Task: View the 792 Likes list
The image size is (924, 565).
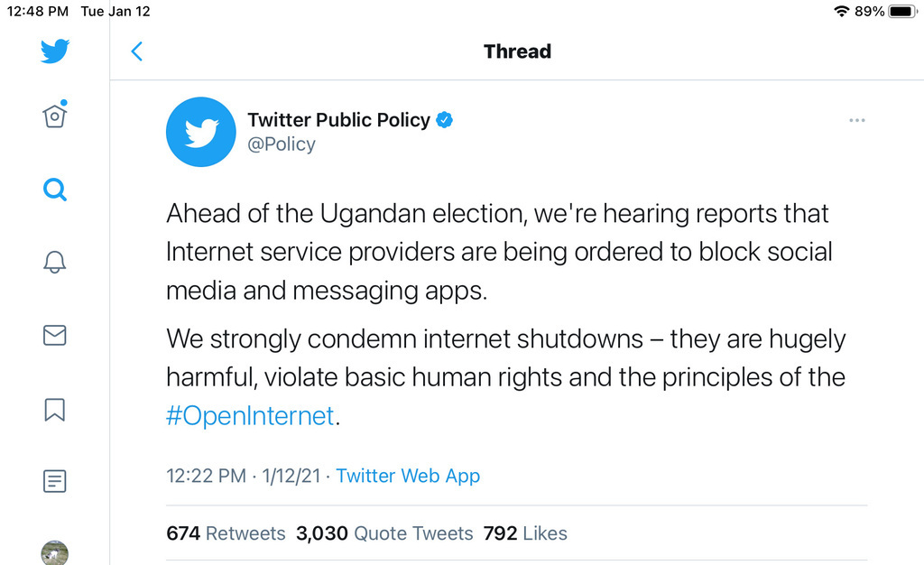Action: pyautogui.click(x=525, y=533)
